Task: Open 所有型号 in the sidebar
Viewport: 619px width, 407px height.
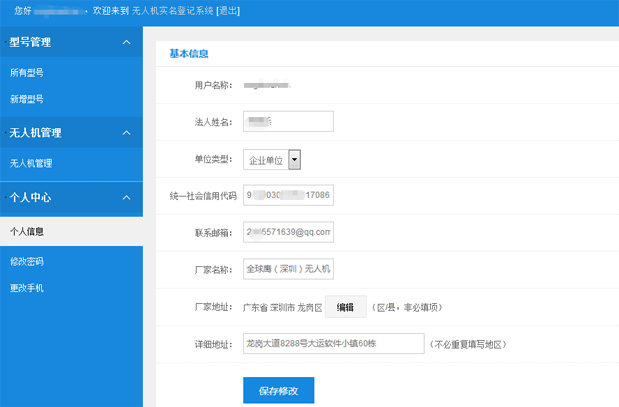Action: click(26, 73)
